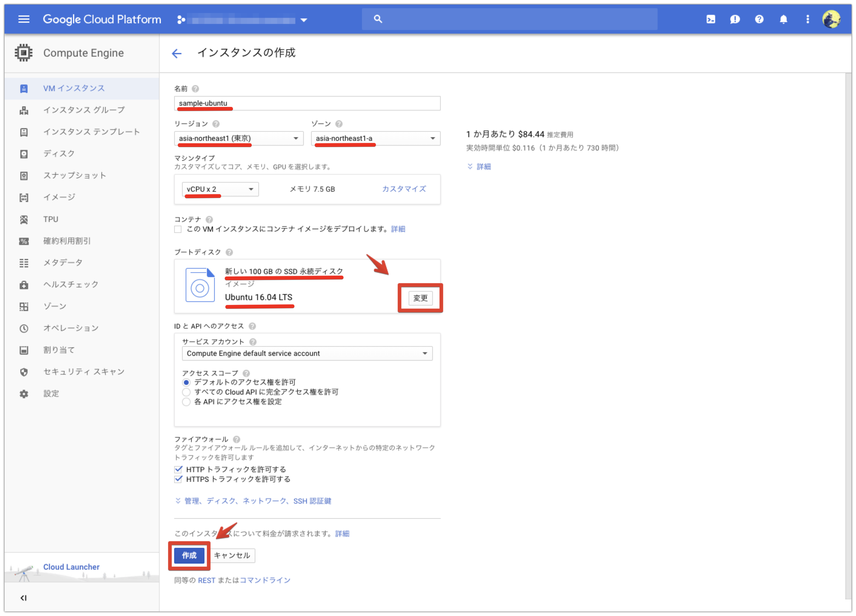Click the help icon next to リージョン

click(x=216, y=124)
